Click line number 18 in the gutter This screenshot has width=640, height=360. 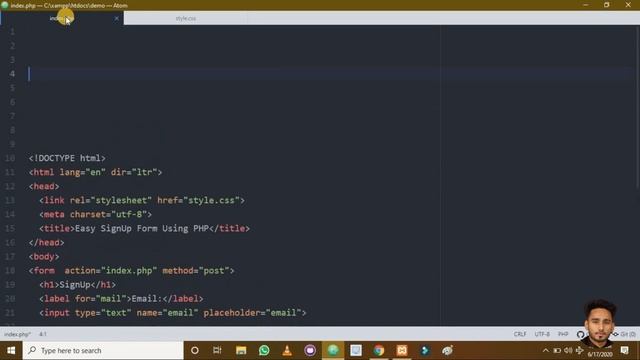10,271
